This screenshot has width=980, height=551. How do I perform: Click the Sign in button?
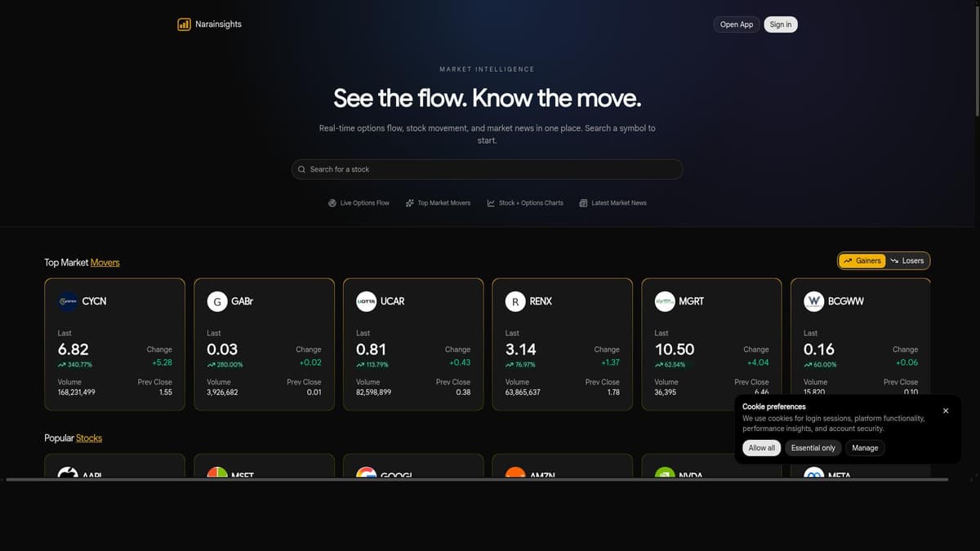[x=780, y=24]
